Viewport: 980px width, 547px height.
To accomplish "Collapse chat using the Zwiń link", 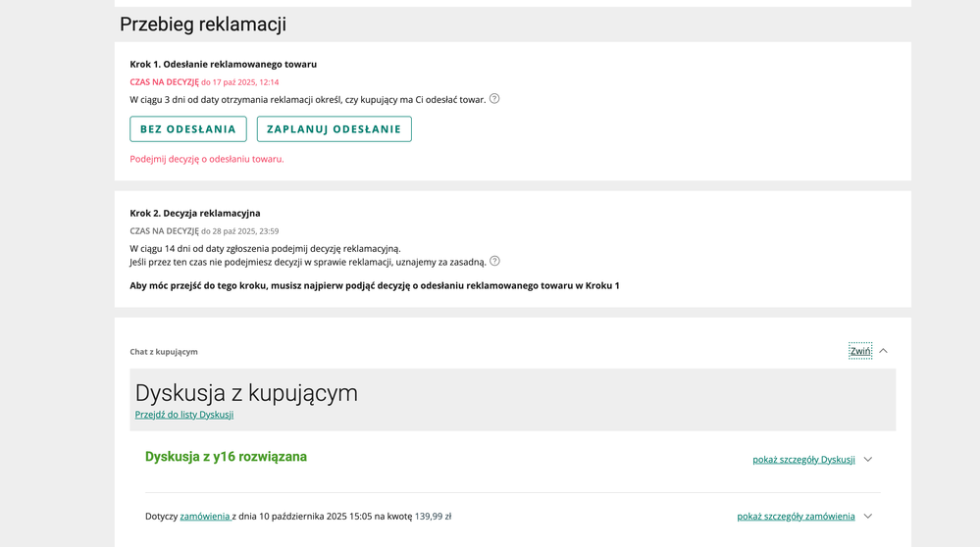I will click(x=859, y=351).
